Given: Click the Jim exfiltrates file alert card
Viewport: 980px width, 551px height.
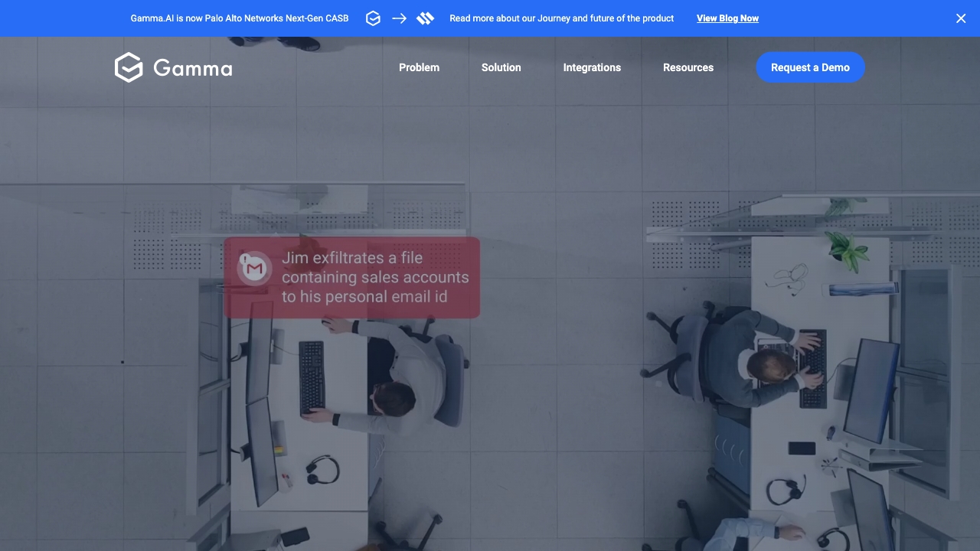Looking at the screenshot, I should (x=352, y=277).
